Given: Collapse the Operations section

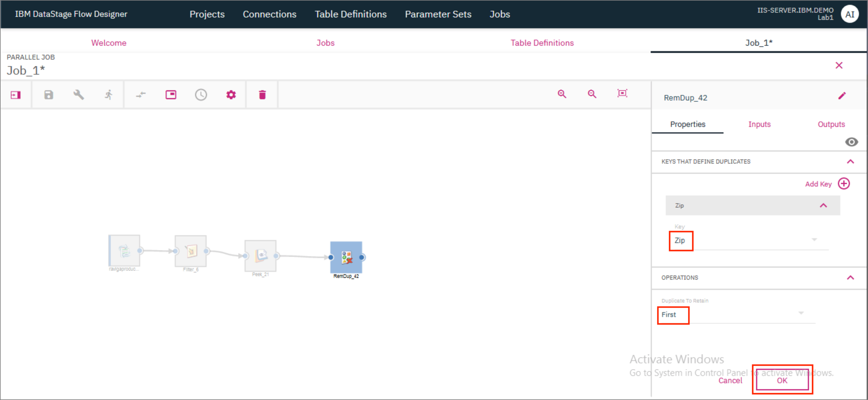Looking at the screenshot, I should 850,278.
